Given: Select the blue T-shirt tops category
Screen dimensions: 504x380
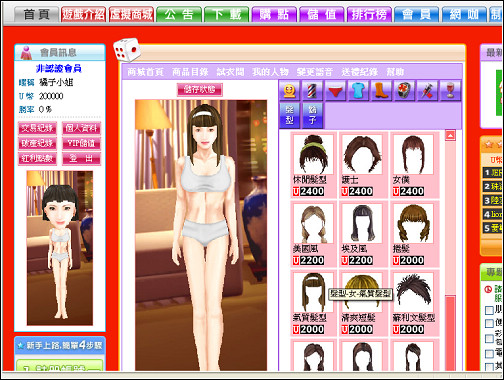Looking at the screenshot, I should pos(358,90).
